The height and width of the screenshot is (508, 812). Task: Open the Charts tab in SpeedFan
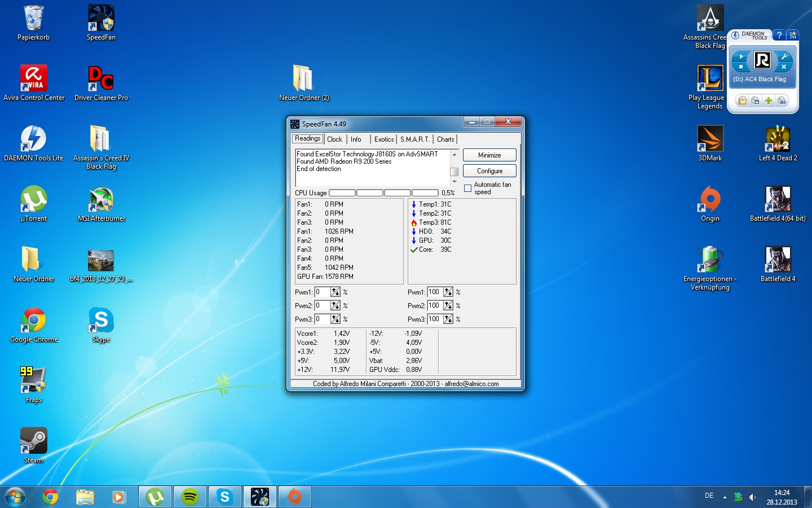[x=445, y=139]
